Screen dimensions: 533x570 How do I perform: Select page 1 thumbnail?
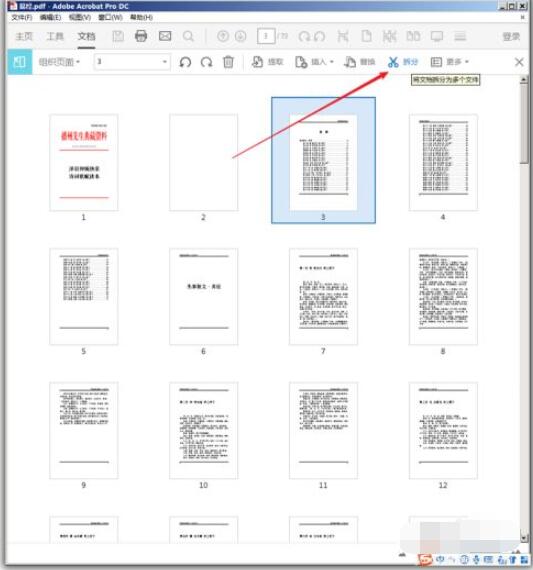point(84,162)
